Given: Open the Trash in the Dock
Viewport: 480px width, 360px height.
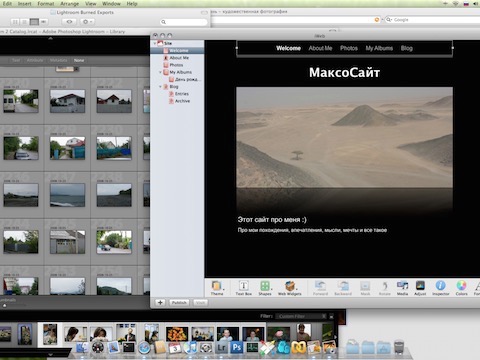Looking at the screenshot, I should [399, 347].
